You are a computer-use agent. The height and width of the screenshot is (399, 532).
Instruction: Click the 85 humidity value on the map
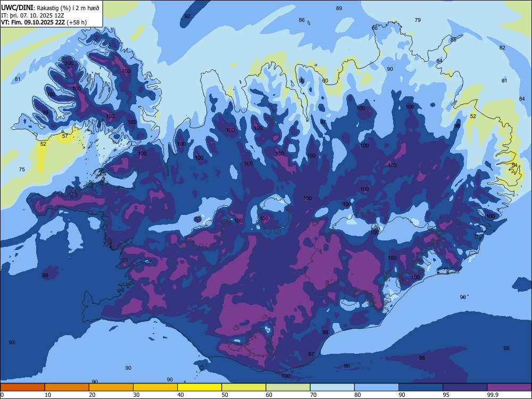tap(453, 40)
